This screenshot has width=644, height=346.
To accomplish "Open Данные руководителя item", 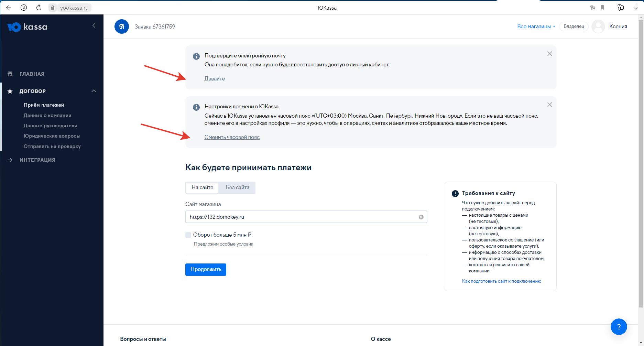I will click(50, 126).
